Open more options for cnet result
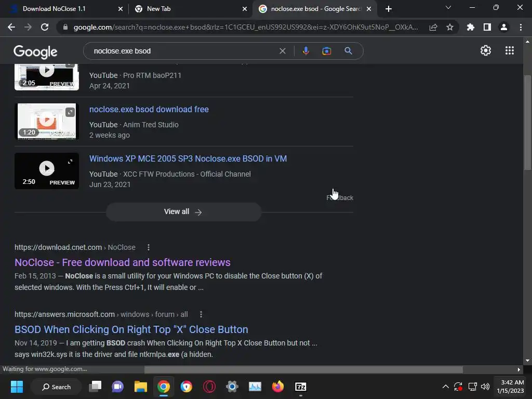The width and height of the screenshot is (532, 399). (148, 247)
